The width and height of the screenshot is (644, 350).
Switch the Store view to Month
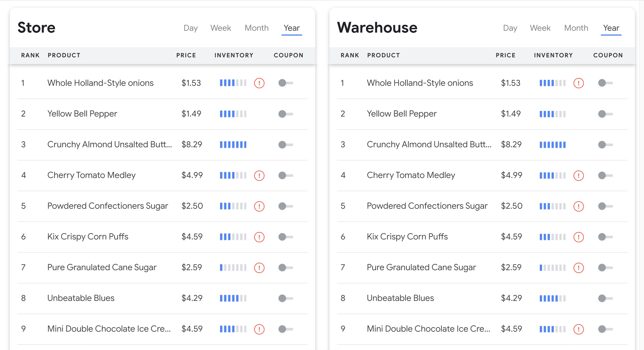(257, 28)
